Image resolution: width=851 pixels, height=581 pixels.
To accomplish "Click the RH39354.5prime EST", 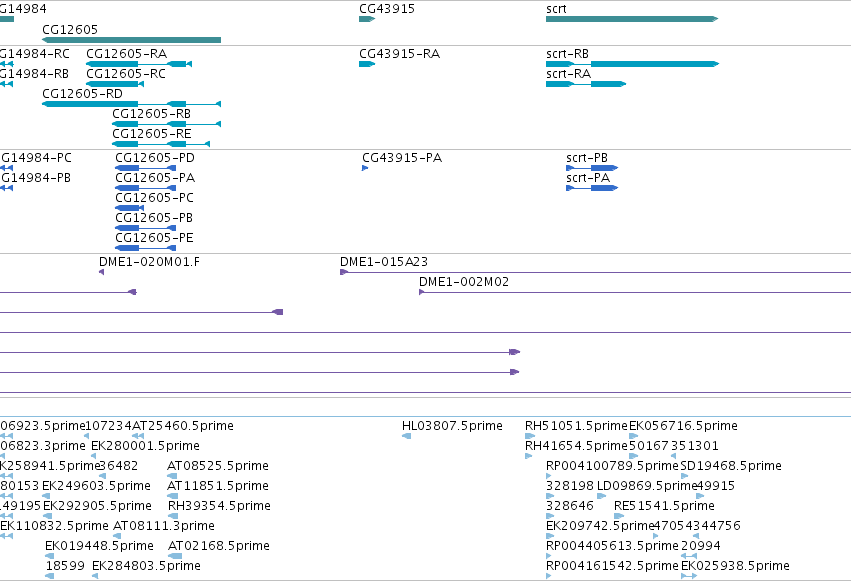I will 173,516.
